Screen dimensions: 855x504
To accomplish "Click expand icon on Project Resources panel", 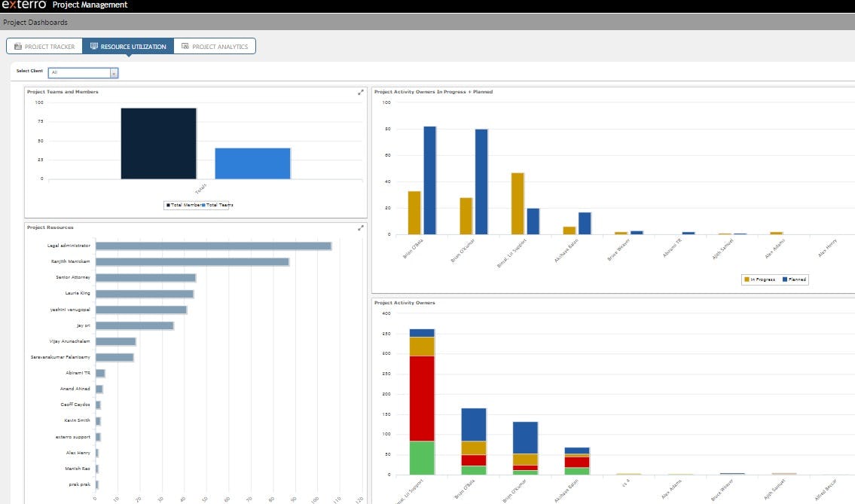I will [359, 226].
